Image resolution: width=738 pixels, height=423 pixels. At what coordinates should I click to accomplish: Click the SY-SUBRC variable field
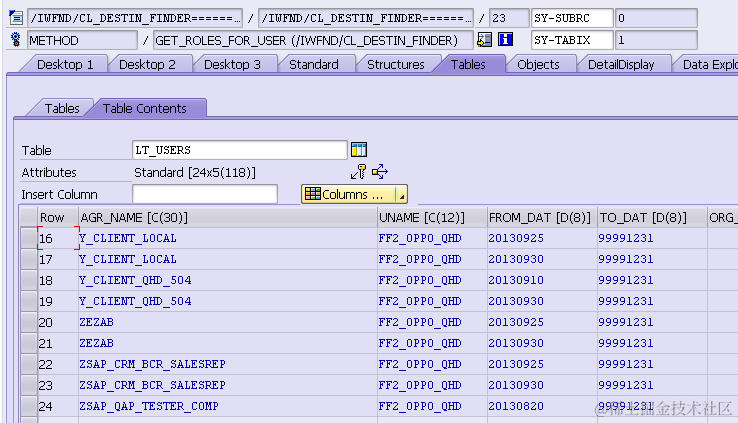point(572,18)
